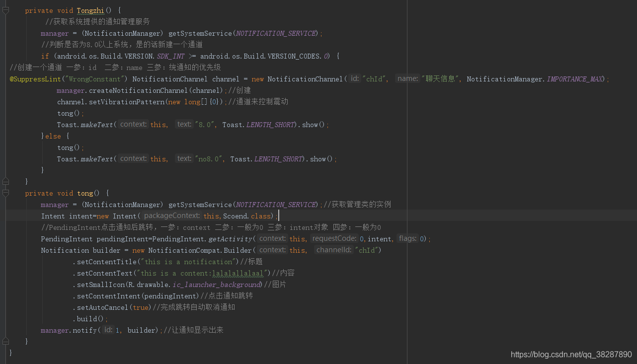Click the new long[]{0} array expression
Screen dimensions: 637x364
pos(194,102)
